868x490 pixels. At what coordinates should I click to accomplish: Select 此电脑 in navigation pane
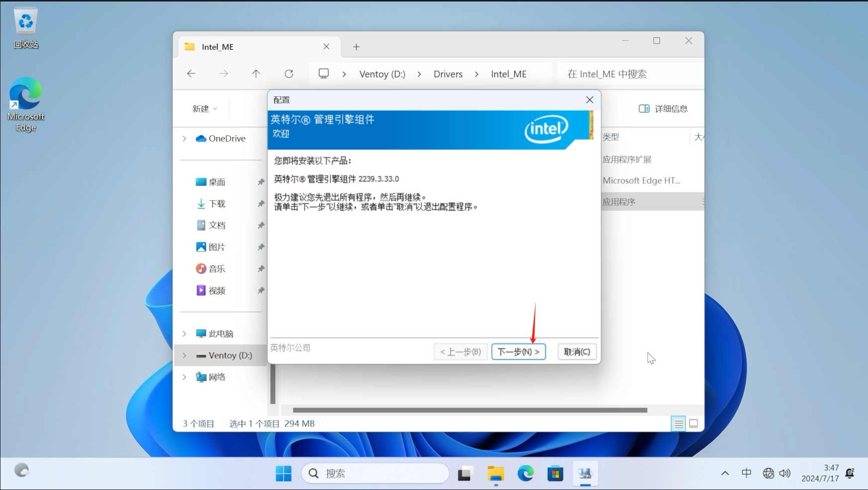pyautogui.click(x=215, y=333)
